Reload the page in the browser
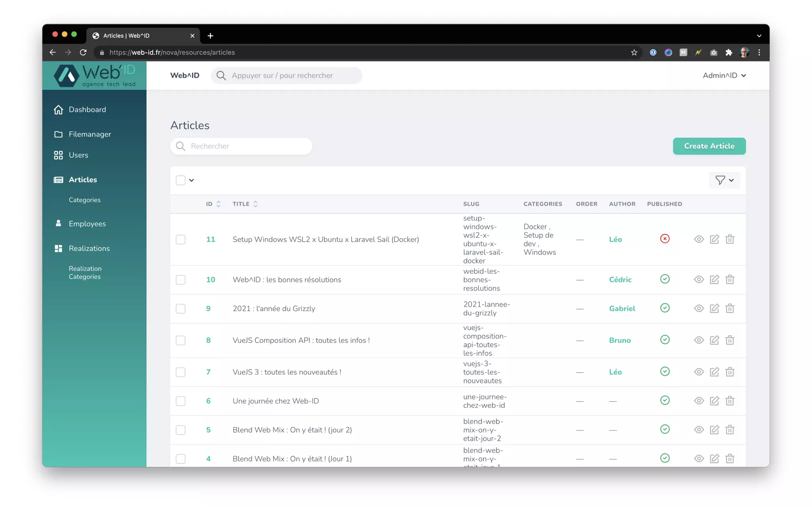 pyautogui.click(x=83, y=52)
